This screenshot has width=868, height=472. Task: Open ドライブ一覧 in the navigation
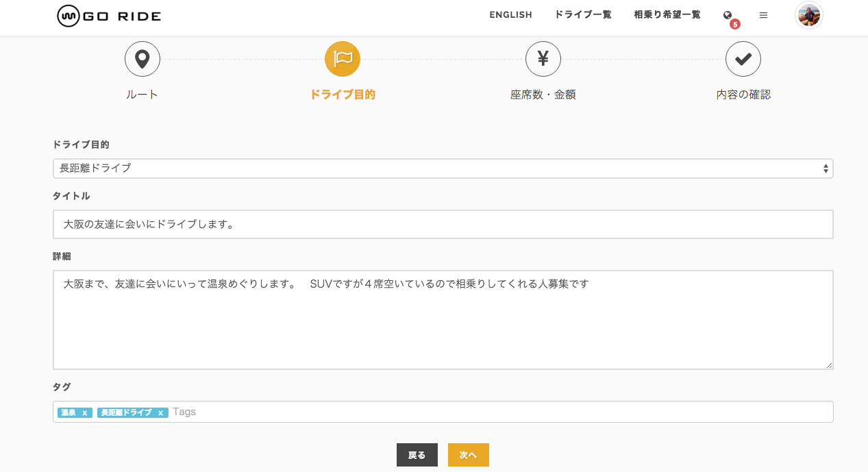(x=583, y=15)
